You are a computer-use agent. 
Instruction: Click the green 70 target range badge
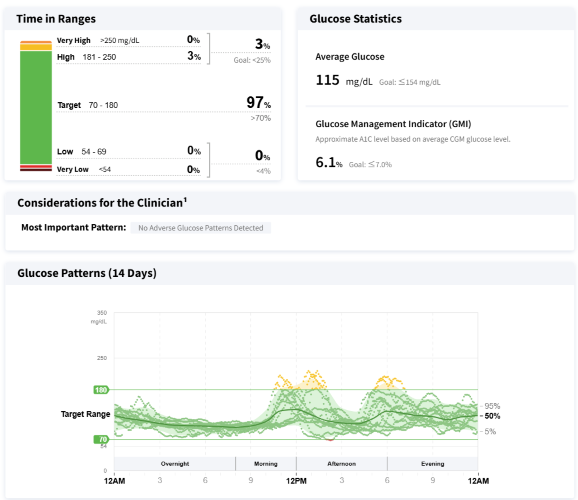[x=101, y=439]
